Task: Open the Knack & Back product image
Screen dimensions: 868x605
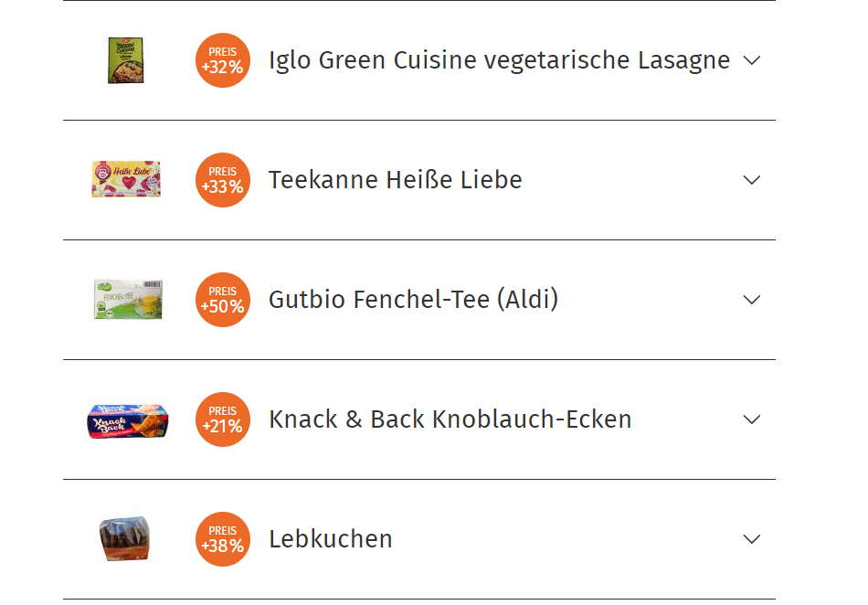Action: [126, 419]
